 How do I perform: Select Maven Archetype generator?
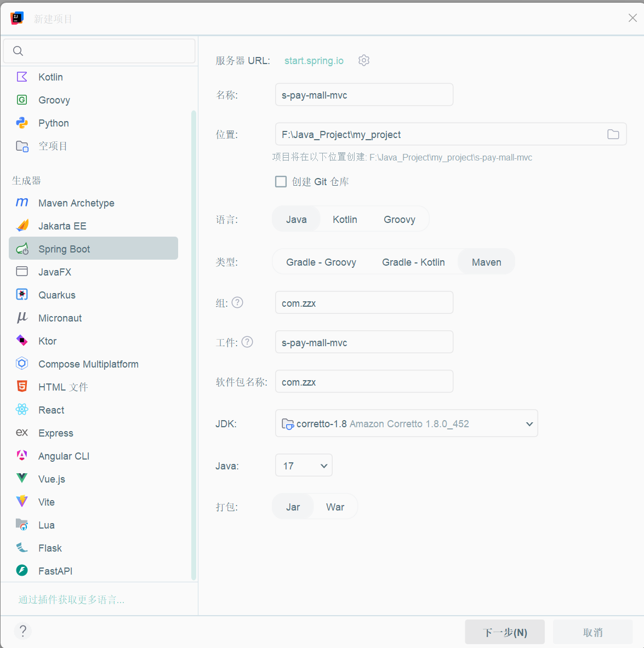[94, 203]
